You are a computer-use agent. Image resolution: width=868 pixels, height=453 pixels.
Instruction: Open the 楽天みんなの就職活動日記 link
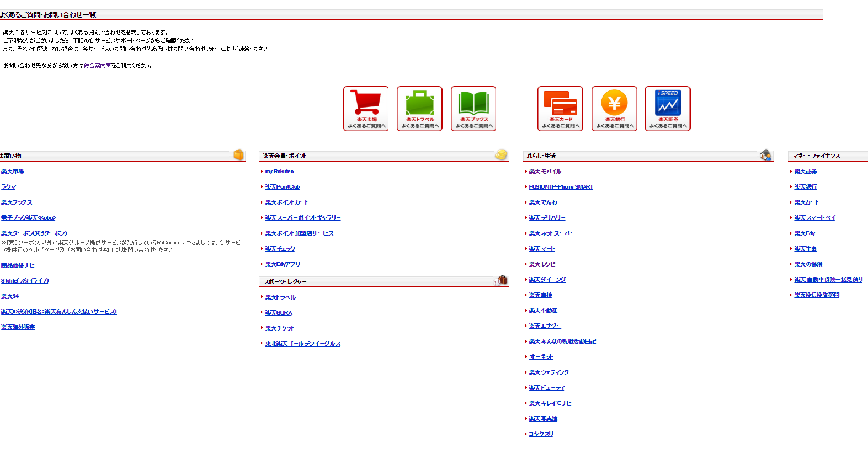click(x=562, y=342)
